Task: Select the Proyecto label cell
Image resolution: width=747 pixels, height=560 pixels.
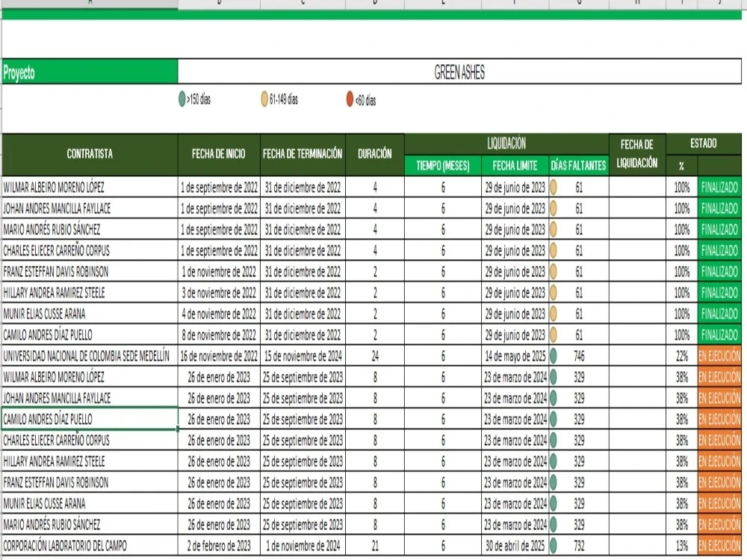Action: [90, 72]
